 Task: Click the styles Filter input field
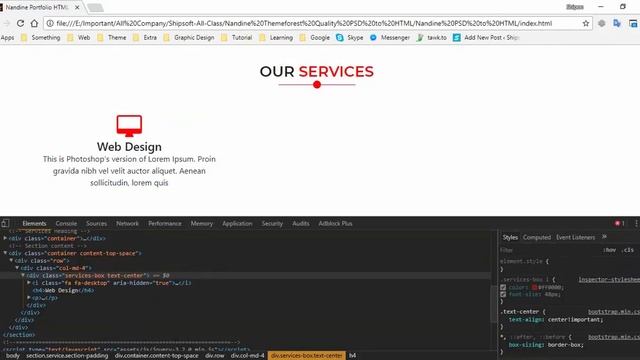tap(549, 250)
